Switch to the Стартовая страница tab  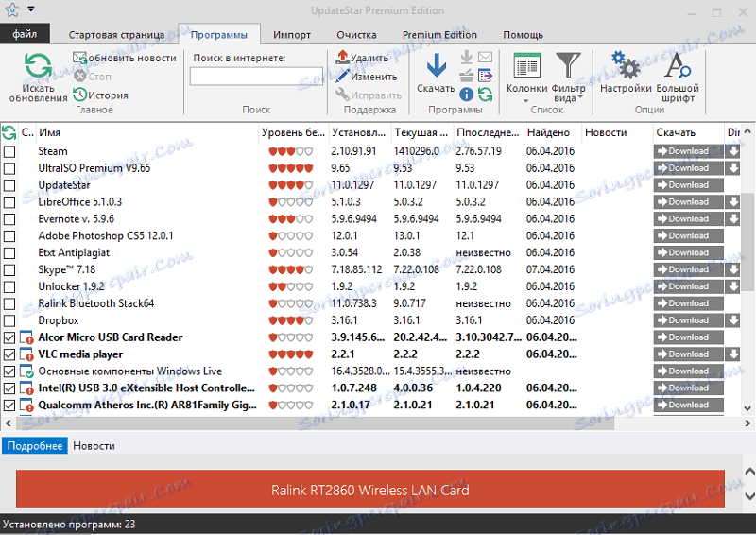coord(116,35)
